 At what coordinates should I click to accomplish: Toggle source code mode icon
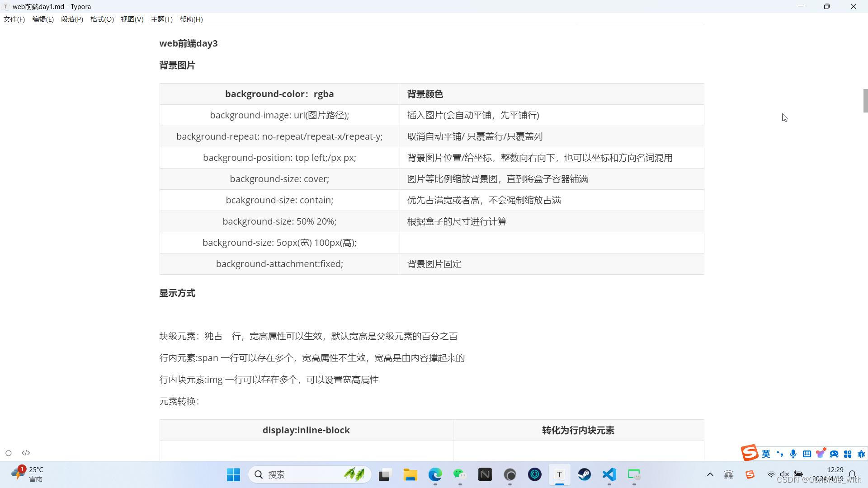click(26, 453)
